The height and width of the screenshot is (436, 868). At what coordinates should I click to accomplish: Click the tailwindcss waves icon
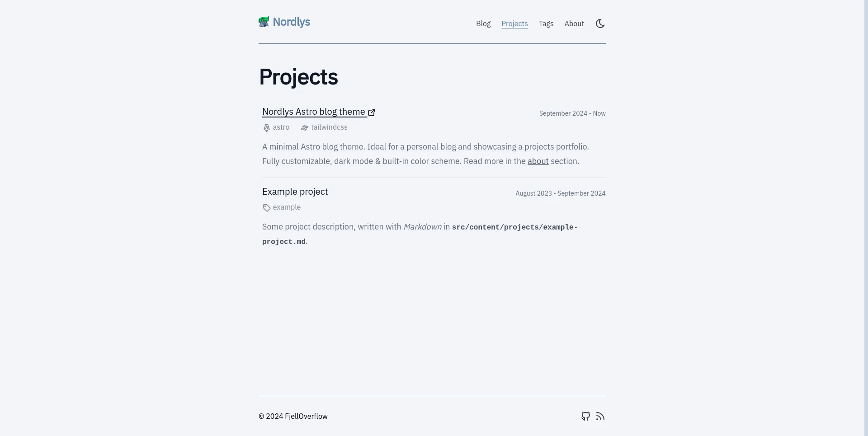pos(304,128)
